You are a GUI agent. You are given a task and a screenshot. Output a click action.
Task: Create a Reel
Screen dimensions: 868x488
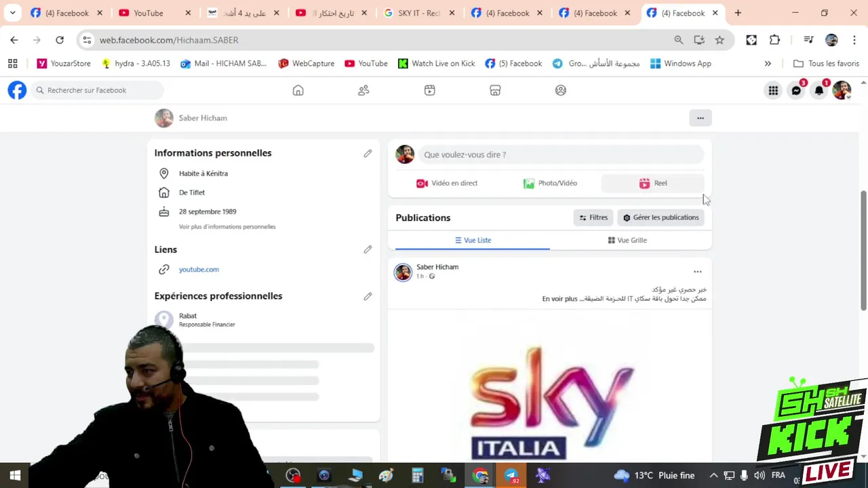tap(653, 183)
